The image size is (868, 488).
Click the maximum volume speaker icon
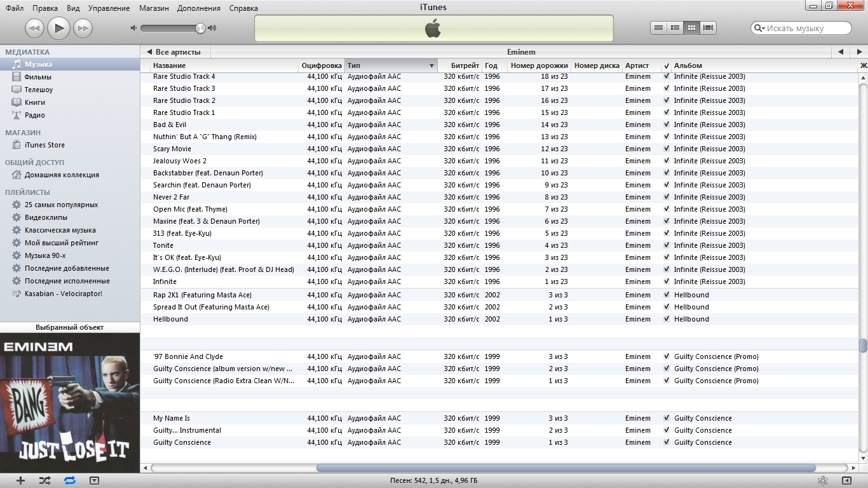(212, 28)
